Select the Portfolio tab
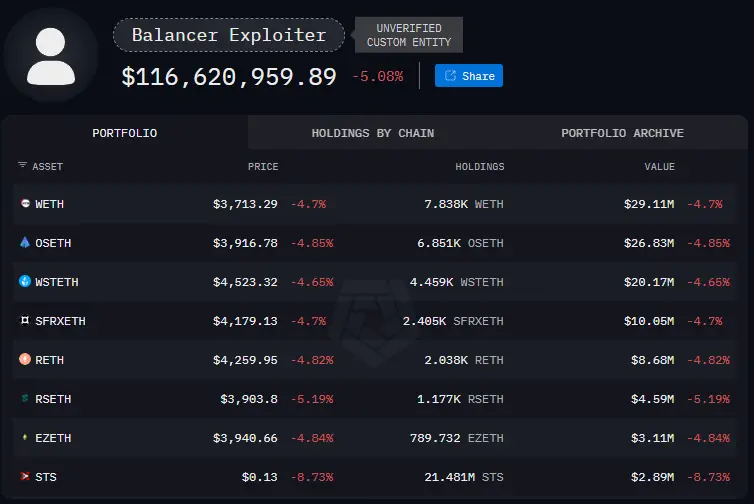The height and width of the screenshot is (504, 754). (124, 133)
